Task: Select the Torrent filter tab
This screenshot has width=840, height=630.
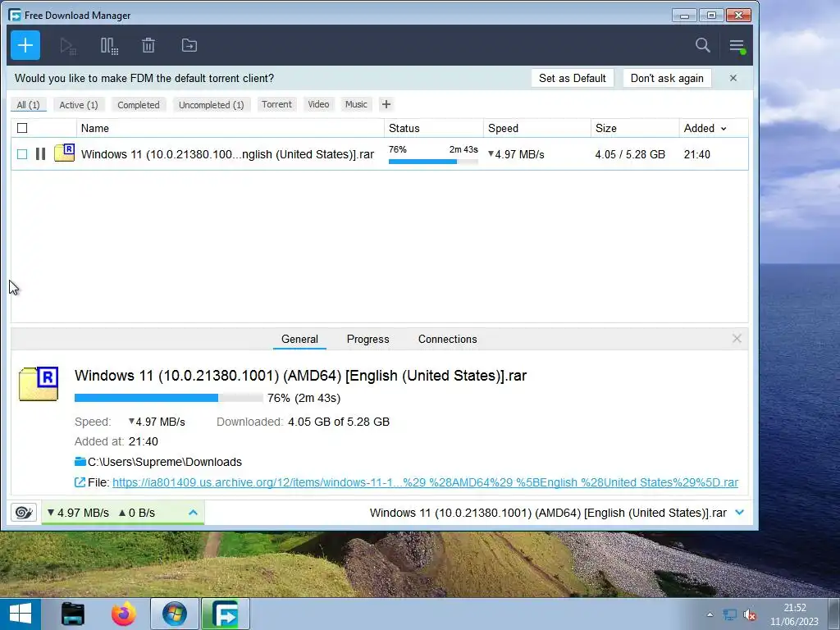Action: pos(276,104)
